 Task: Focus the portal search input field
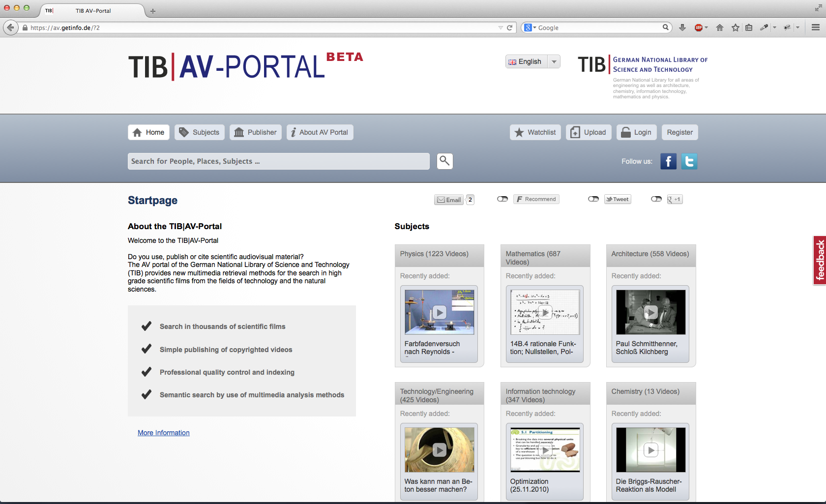(x=278, y=161)
